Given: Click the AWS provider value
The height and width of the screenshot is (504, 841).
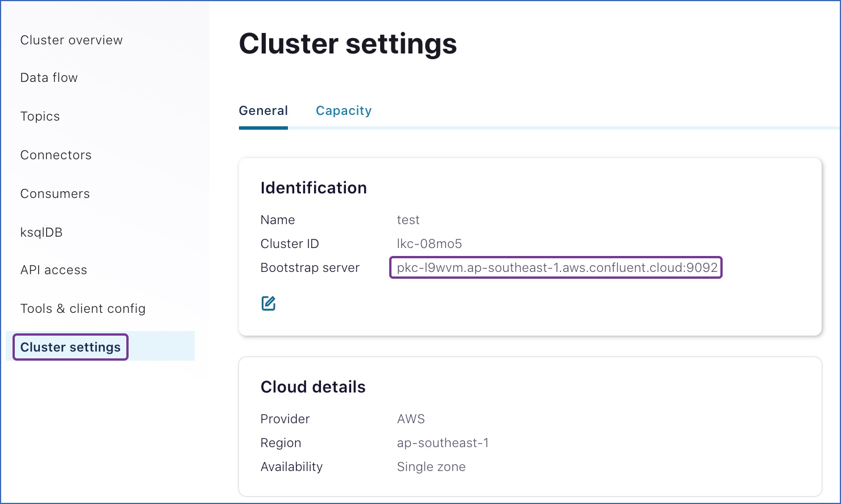Looking at the screenshot, I should coord(411,419).
